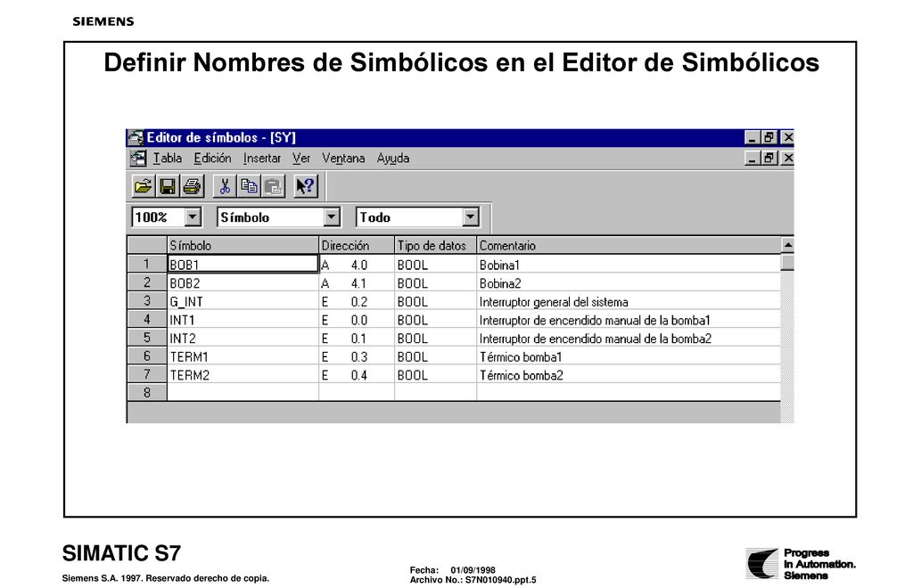Select the TERM2 symbol cell
Image resolution: width=913 pixels, height=588 pixels.
[x=243, y=375]
